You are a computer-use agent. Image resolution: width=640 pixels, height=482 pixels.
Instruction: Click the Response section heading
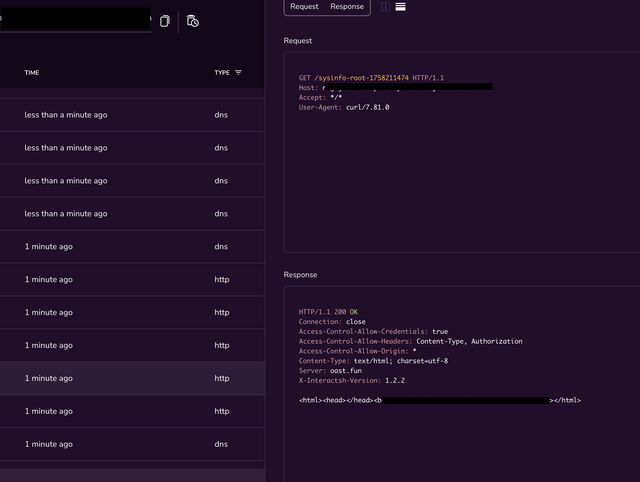pos(300,275)
